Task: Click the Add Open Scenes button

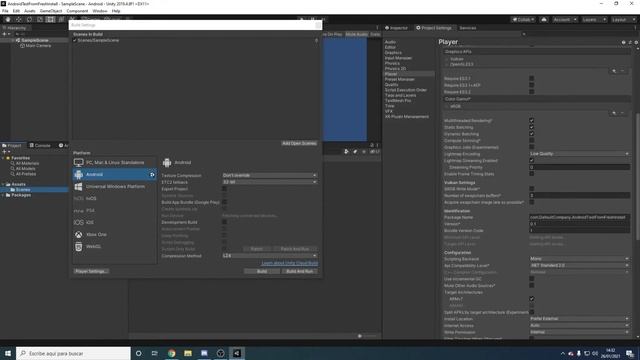Action: [x=299, y=144]
